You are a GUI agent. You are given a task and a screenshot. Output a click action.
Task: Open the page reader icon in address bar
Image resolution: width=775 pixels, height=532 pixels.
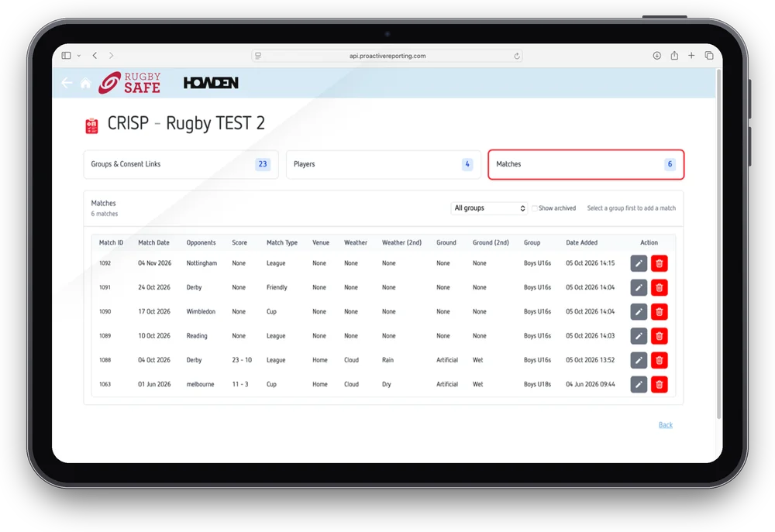click(x=258, y=56)
